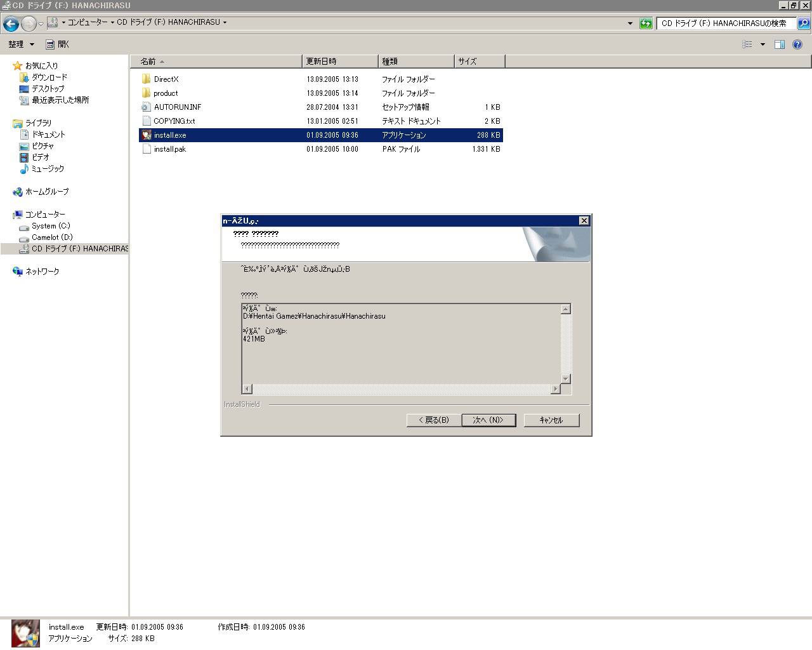
Task: Open ダウンロード in the navigation pane
Action: coord(49,77)
